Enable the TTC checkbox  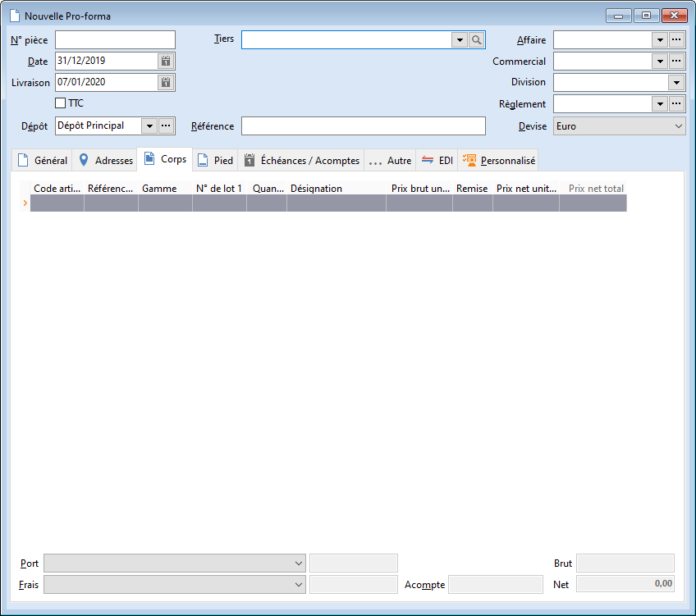click(x=61, y=103)
